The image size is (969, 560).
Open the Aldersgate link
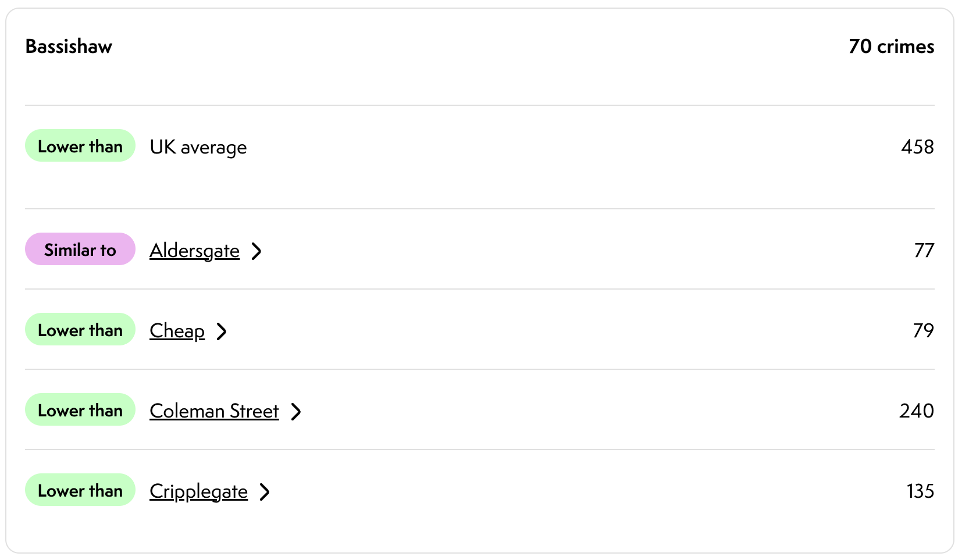pos(194,251)
